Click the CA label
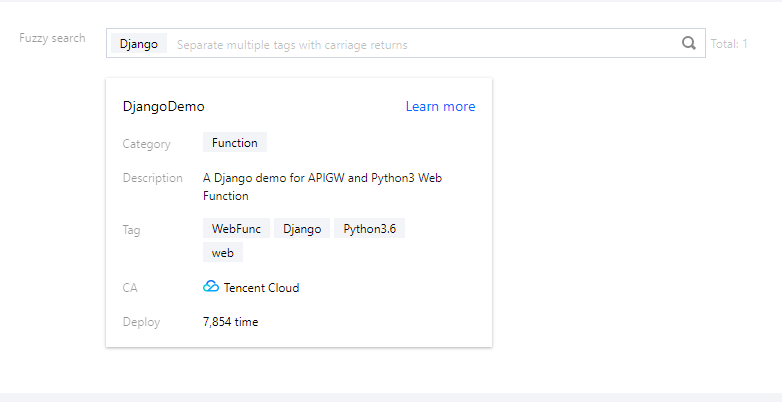 (x=130, y=288)
